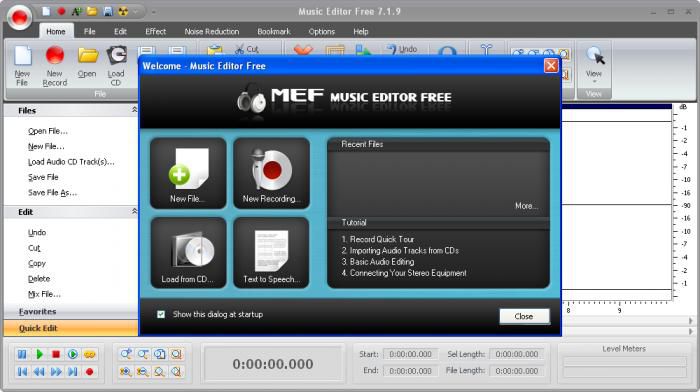Open the Options ribbon tab
Screen dimensions: 700x392
(321, 32)
